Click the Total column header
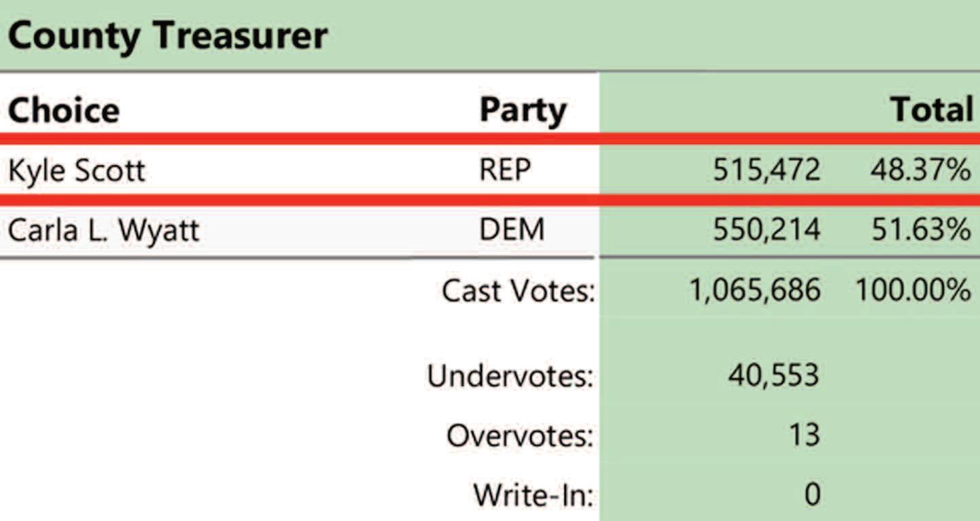 click(x=932, y=110)
